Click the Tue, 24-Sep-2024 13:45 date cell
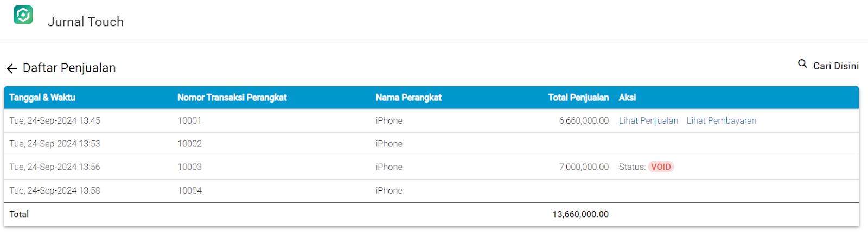 point(55,120)
